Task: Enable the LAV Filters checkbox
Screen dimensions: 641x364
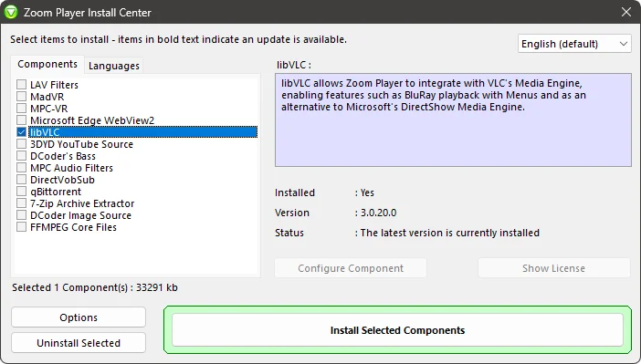Action: [x=21, y=85]
